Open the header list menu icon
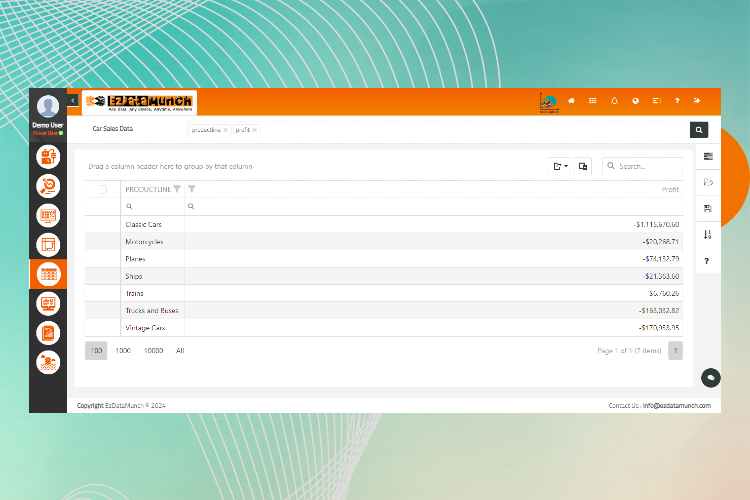 593,100
